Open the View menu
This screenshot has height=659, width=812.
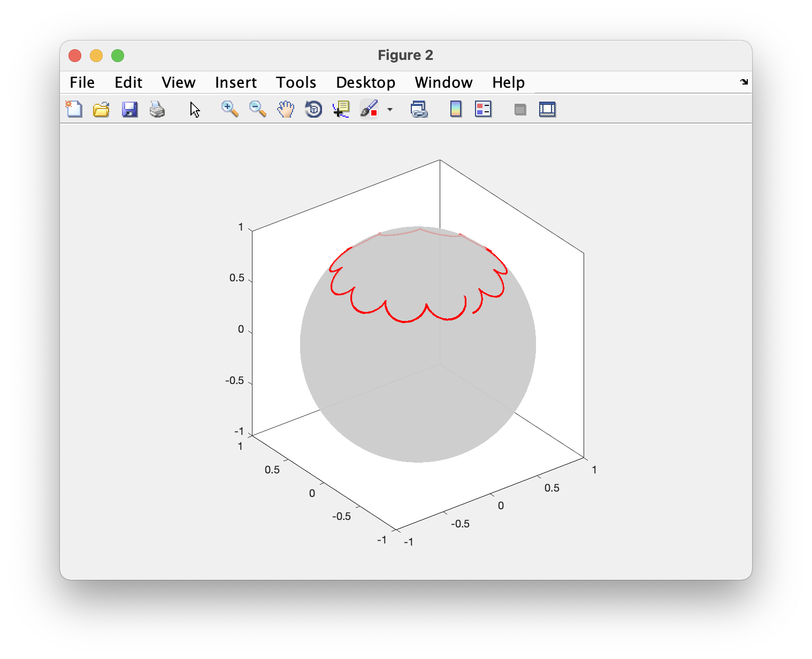(179, 82)
